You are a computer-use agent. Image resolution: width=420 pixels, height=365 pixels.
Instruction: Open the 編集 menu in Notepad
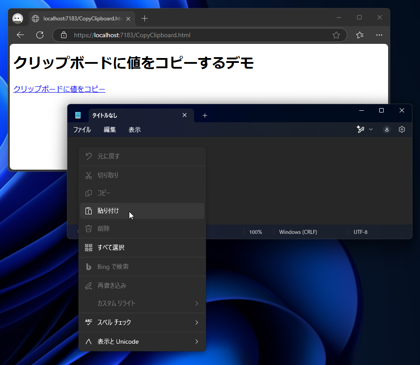coord(110,130)
